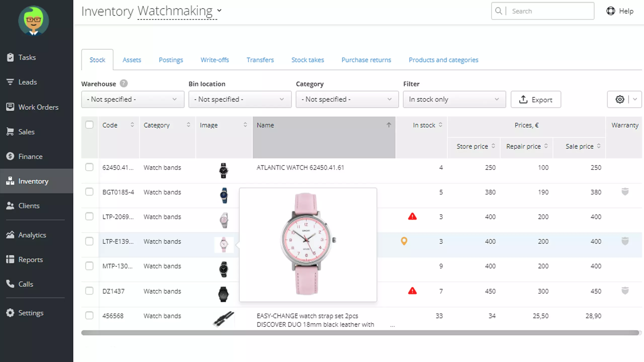Click the Warehouse help question mark

tap(124, 83)
